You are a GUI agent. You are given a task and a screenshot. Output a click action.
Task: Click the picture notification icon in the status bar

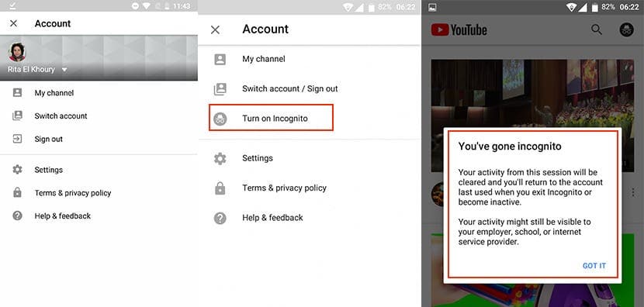click(x=432, y=8)
